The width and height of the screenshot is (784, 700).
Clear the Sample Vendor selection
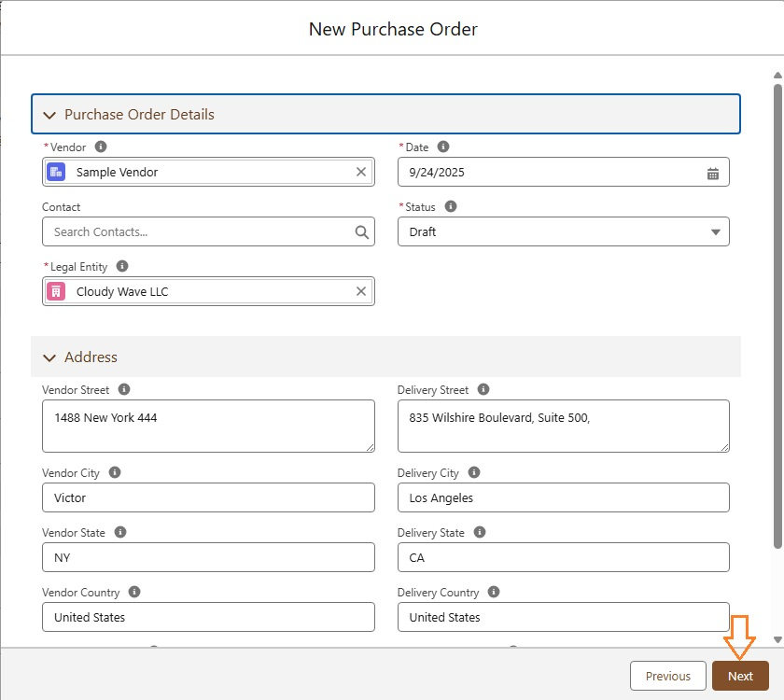(x=361, y=172)
